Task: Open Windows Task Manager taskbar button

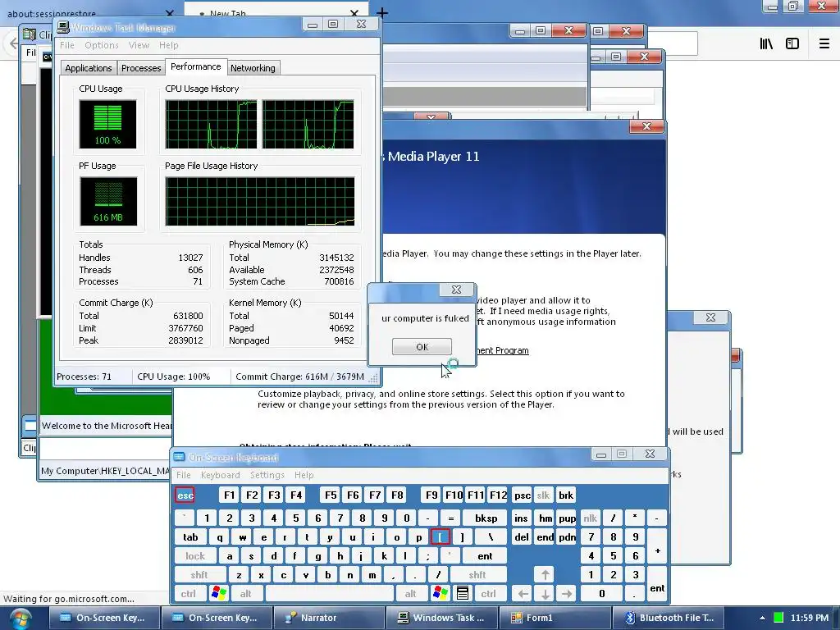Action: tap(441, 618)
